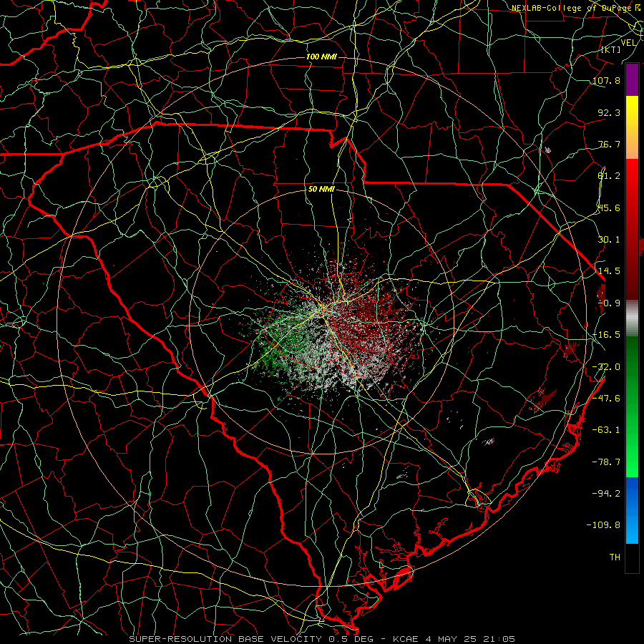Click the 107.8 velocity scale value
Image resolution: width=644 pixels, height=644 pixels.
[x=606, y=80]
